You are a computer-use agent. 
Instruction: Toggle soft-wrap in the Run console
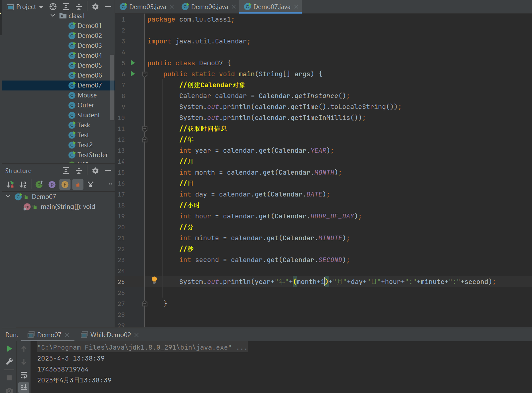(x=24, y=375)
